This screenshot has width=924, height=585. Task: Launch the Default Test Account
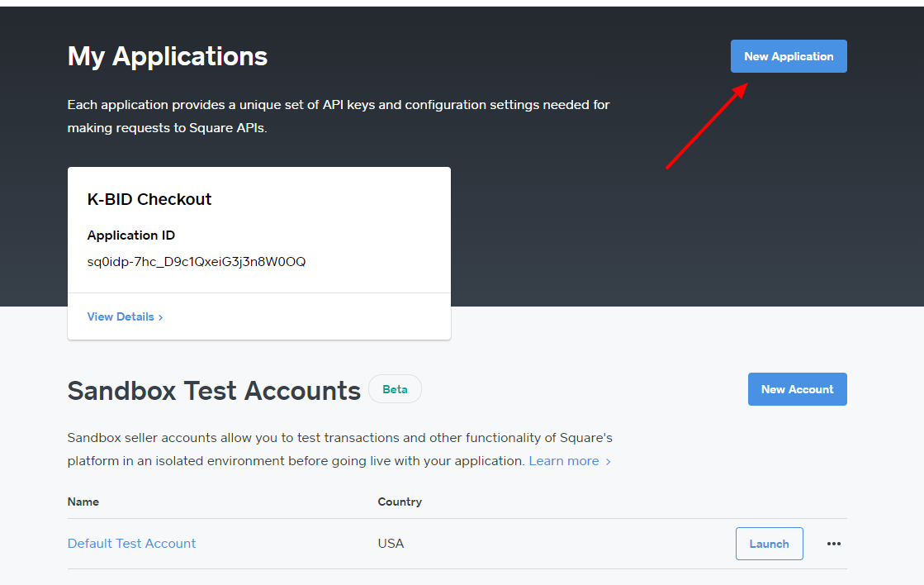pyautogui.click(x=769, y=544)
